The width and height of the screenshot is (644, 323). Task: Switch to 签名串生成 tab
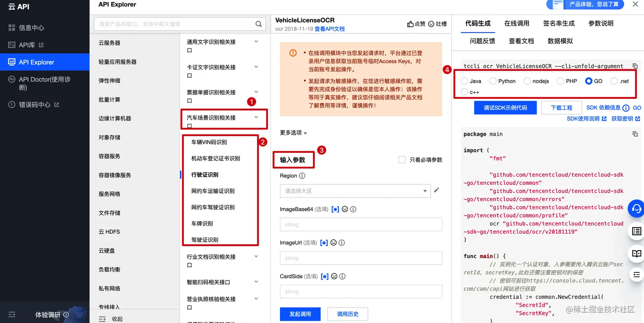pos(559,23)
